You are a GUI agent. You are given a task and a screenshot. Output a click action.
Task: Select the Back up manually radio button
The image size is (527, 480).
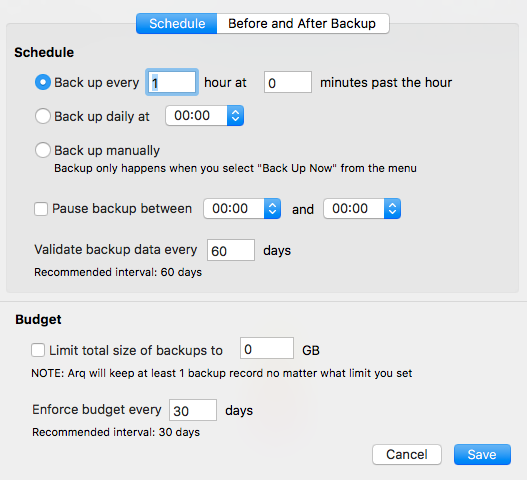tap(43, 150)
